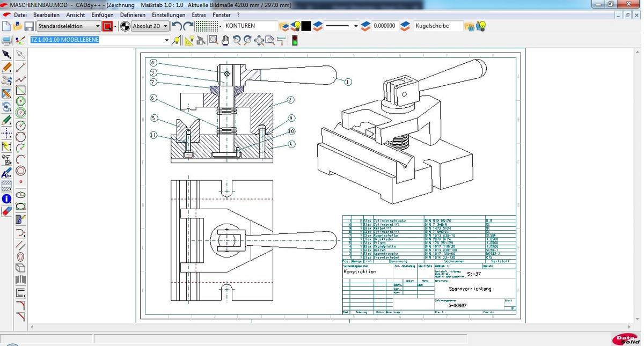This screenshot has width=644, height=346.
Task: Toggle the light bulb next to Kugelscheibe
Action: coord(481,26)
